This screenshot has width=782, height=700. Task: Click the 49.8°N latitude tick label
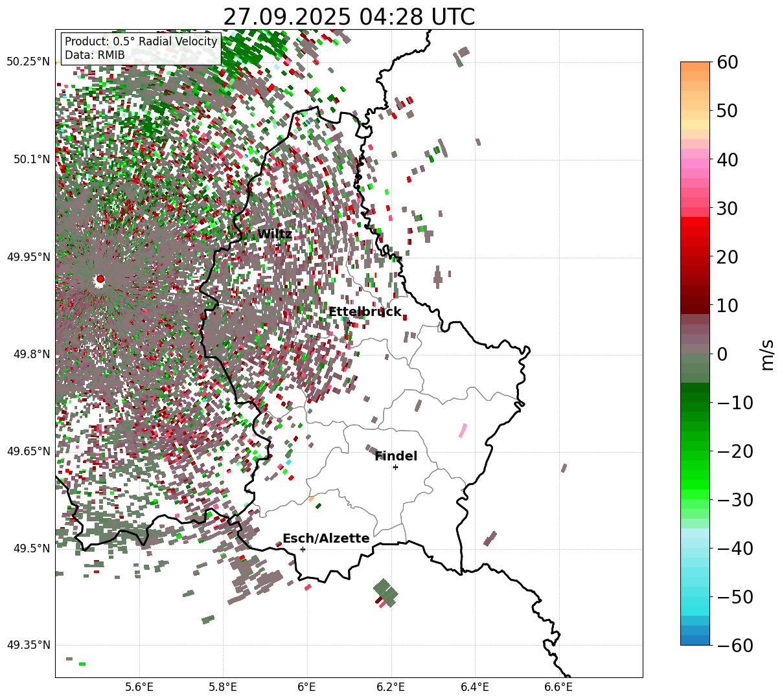click(31, 354)
